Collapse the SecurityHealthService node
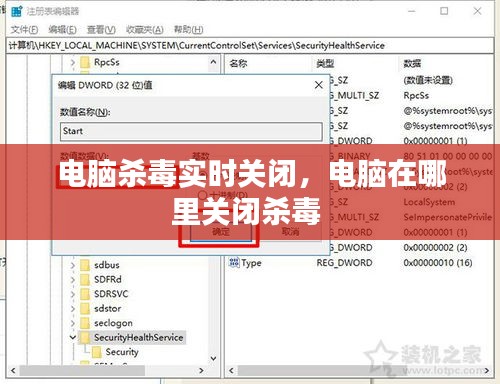 (x=73, y=337)
